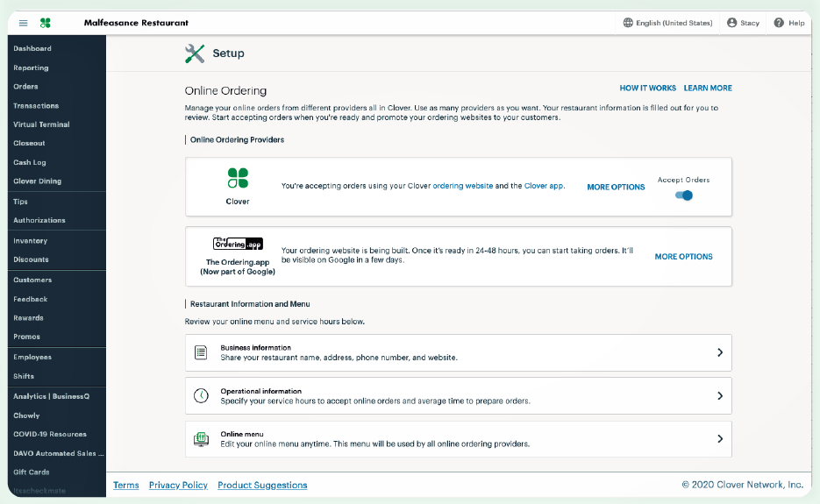Click the Restaurant Information and Menu heading
820x504 pixels.
click(250, 304)
